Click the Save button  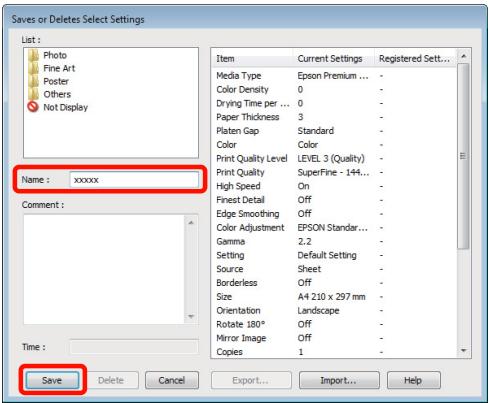pyautogui.click(x=52, y=380)
